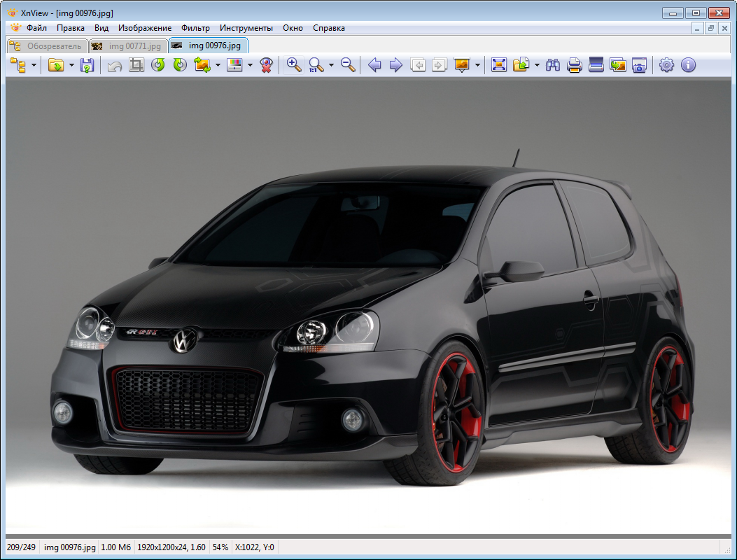Open the Изображение menu
The height and width of the screenshot is (560, 737).
[x=145, y=28]
